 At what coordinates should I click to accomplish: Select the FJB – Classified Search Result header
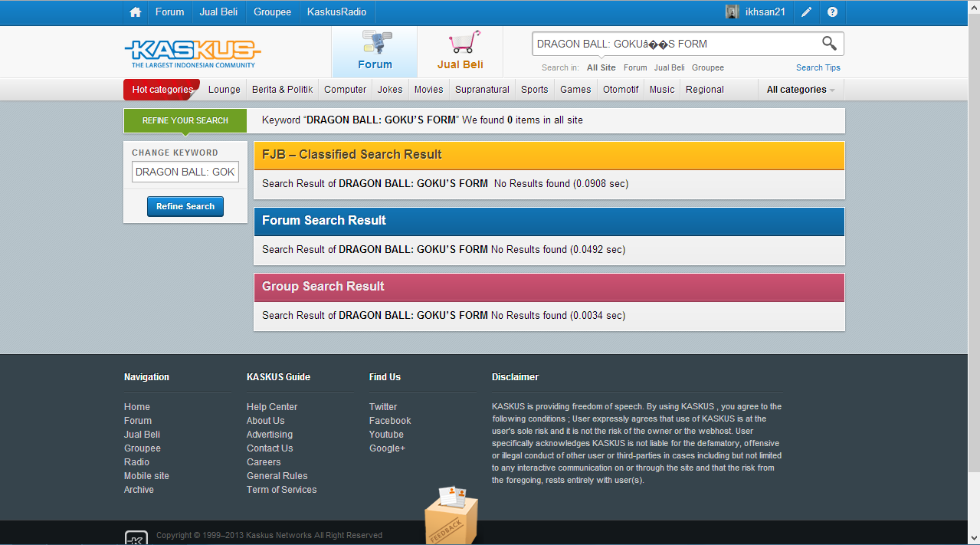point(549,155)
